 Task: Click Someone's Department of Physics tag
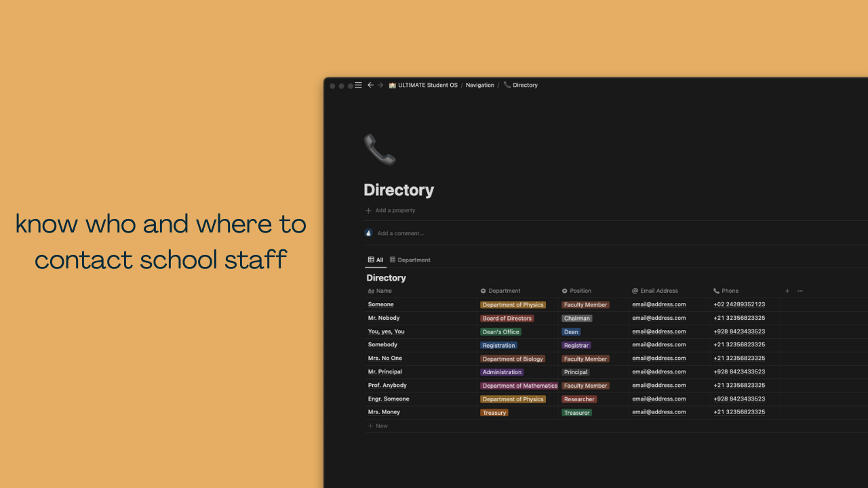point(513,305)
